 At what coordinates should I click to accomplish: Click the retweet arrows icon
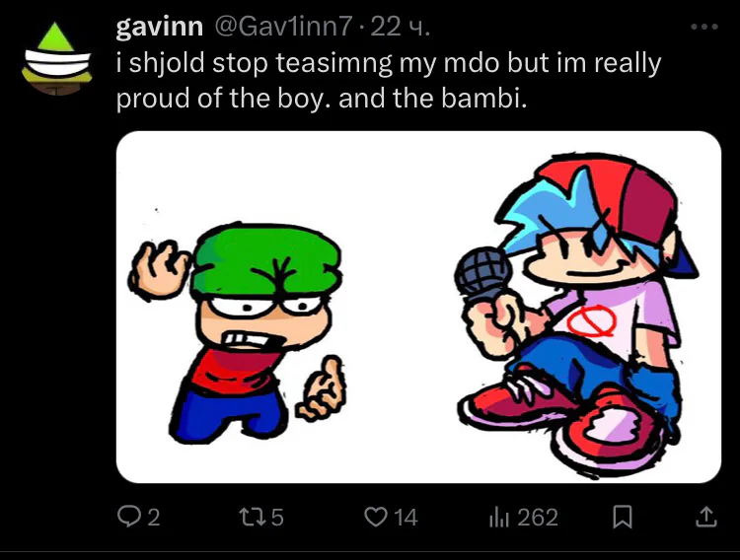coord(251,517)
